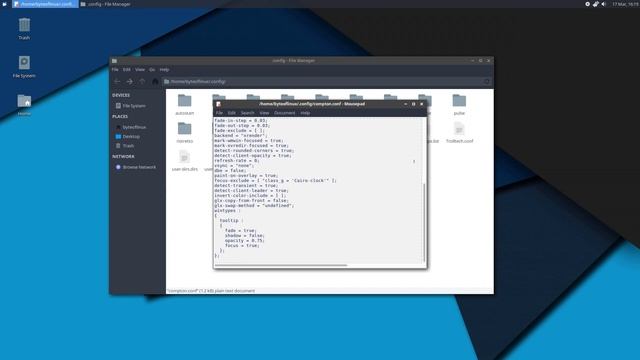Click the Mousepad window icon in title bar

(x=218, y=104)
